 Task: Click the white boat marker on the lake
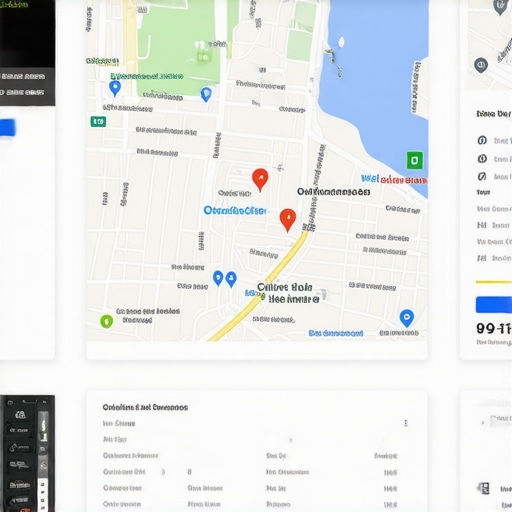coord(341,42)
